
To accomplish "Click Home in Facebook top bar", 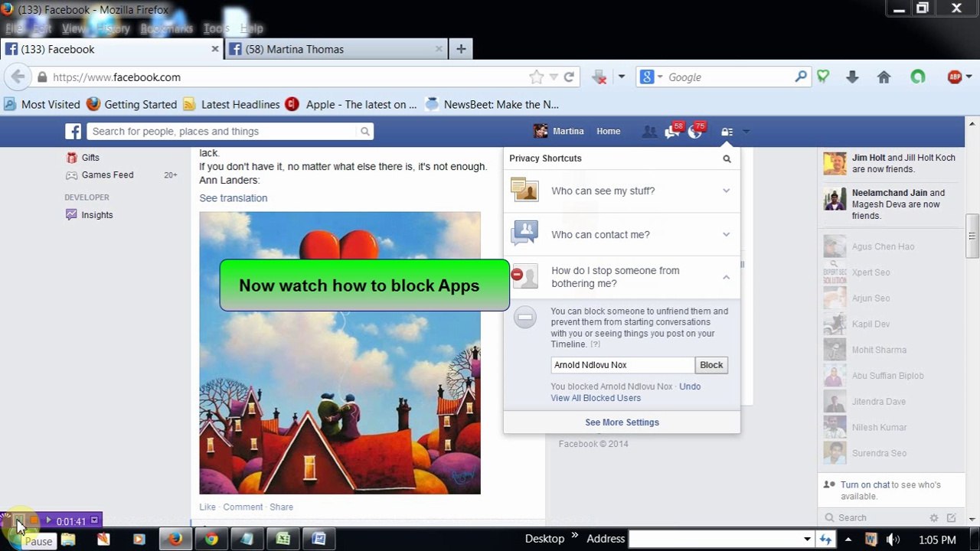I will (x=609, y=132).
